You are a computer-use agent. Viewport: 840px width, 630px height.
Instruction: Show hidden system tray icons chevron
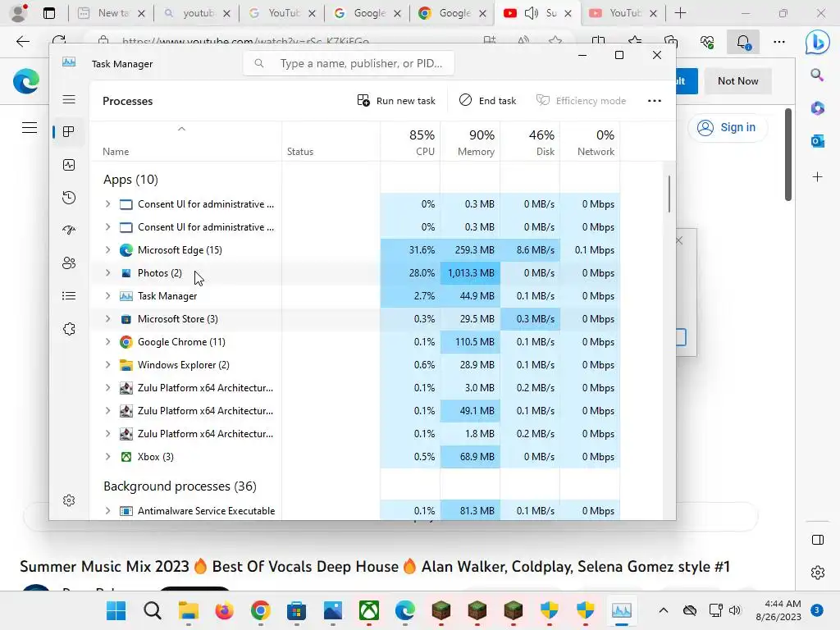pyautogui.click(x=663, y=610)
